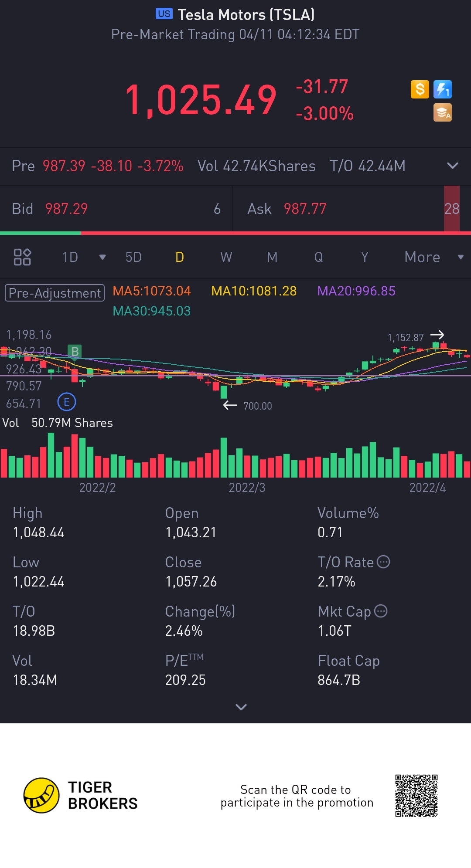Tap the 2022/3 date axis label
Screen dimensions: 471x868
(247, 488)
